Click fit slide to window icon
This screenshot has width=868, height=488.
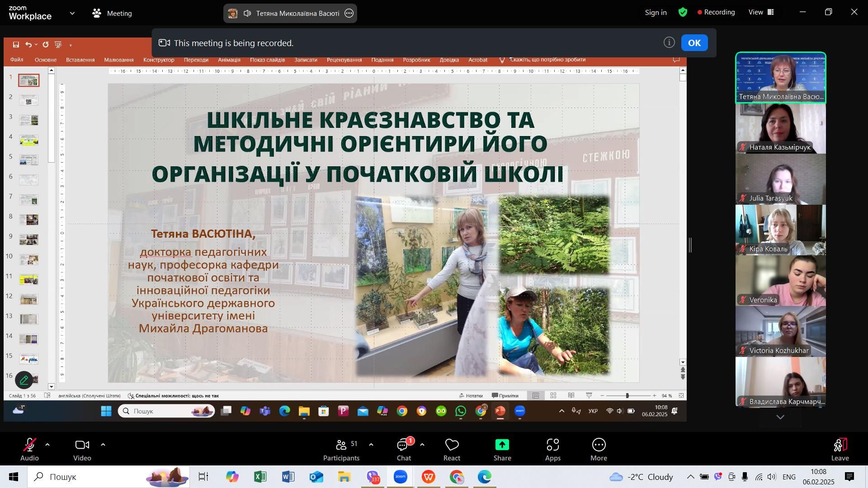(681, 396)
